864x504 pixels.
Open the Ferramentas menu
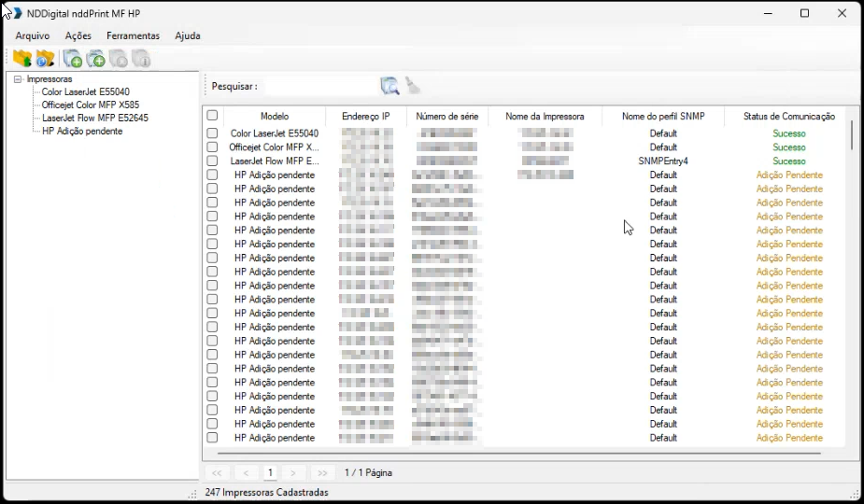[133, 35]
